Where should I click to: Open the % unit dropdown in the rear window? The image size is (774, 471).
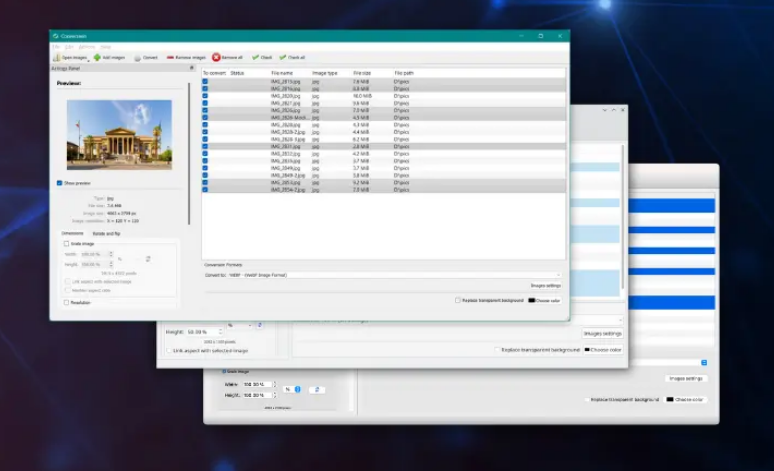[x=293, y=390]
